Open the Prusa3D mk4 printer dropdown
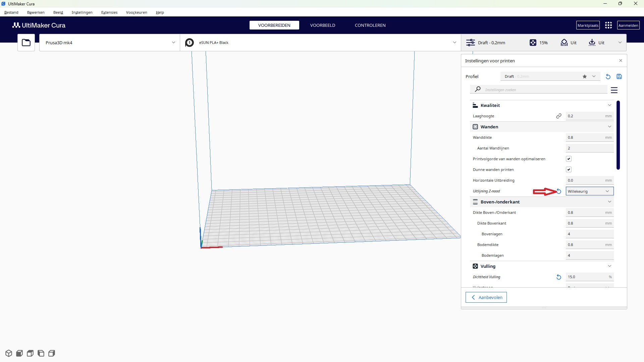644x362 pixels. 110,43
